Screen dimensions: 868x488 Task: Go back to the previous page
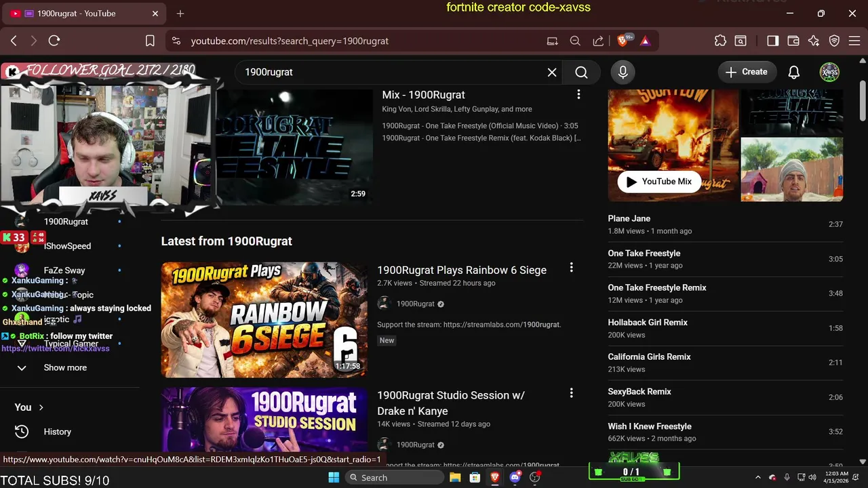pos(14,41)
